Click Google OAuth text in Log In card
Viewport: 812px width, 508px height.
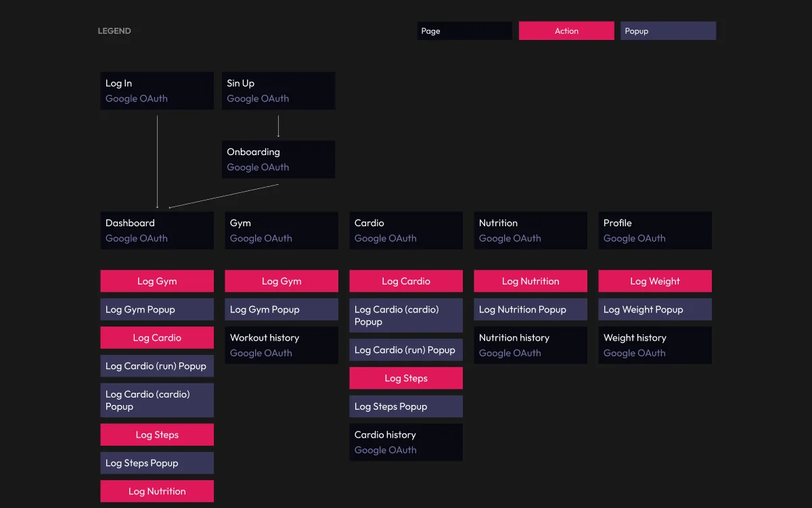(x=137, y=99)
